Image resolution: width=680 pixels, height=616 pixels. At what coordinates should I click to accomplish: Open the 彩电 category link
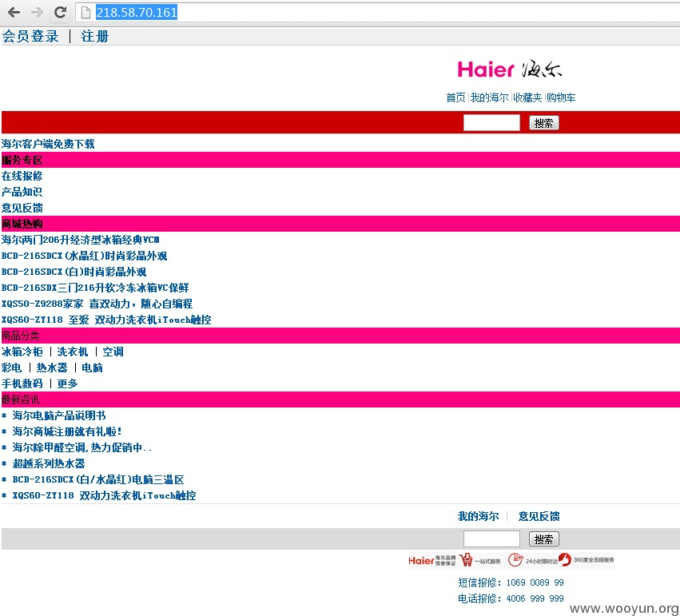pos(11,368)
